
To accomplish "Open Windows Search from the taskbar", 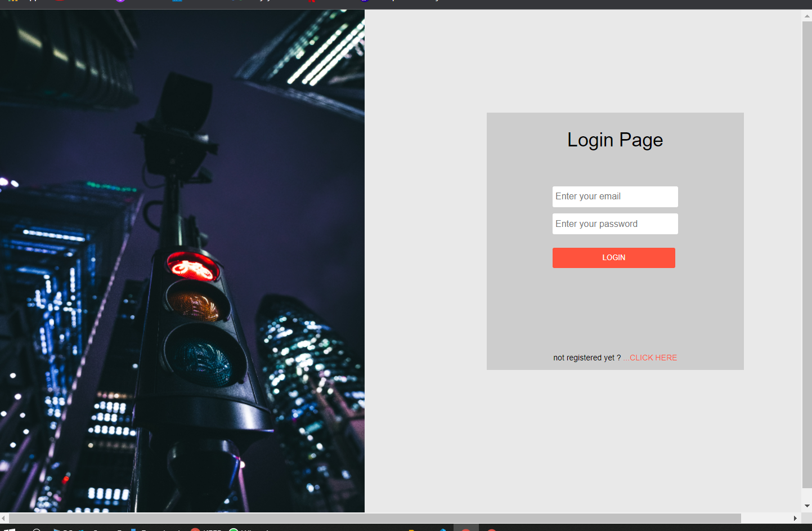I will click(37, 529).
